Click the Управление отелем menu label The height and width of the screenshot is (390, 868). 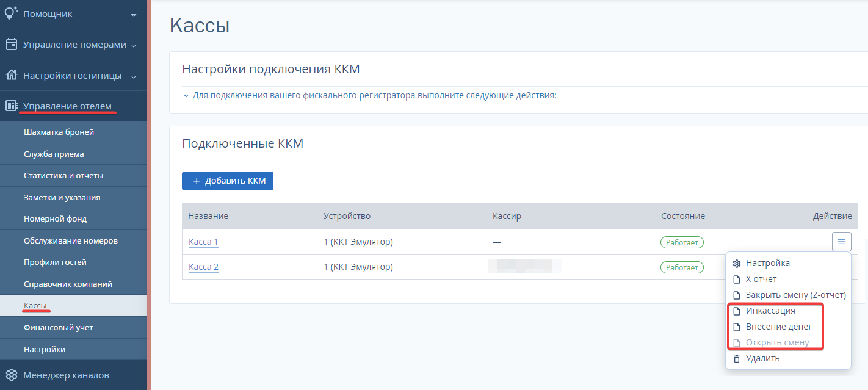[x=68, y=106]
